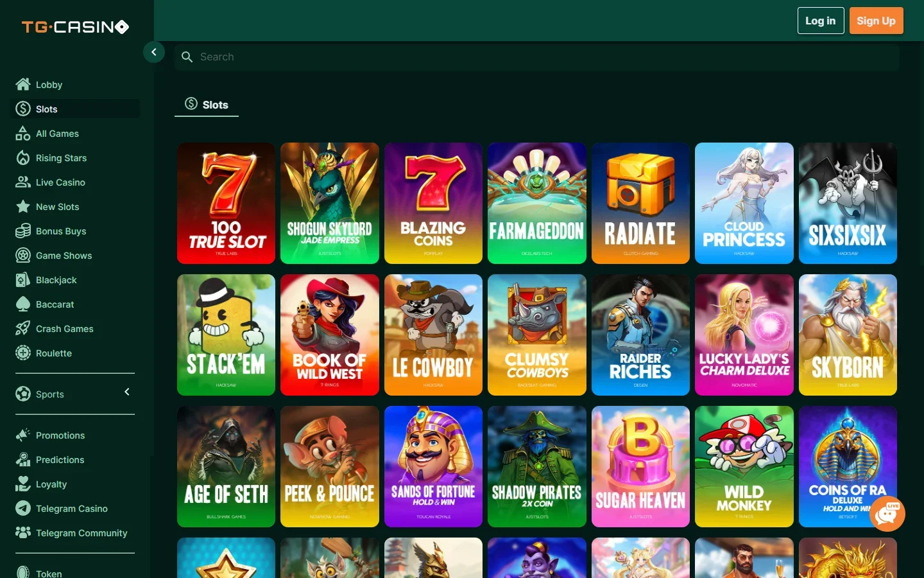
Task: Launch Lucky Lady's Charm Deluxe
Action: click(x=744, y=335)
